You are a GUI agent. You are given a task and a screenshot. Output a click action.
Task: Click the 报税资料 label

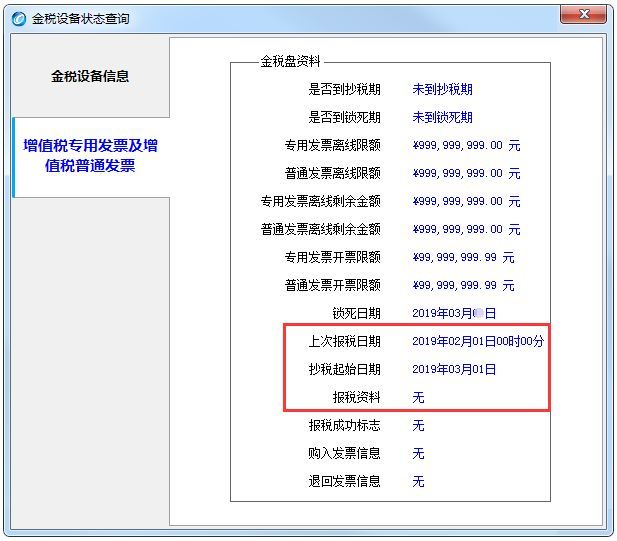click(357, 397)
